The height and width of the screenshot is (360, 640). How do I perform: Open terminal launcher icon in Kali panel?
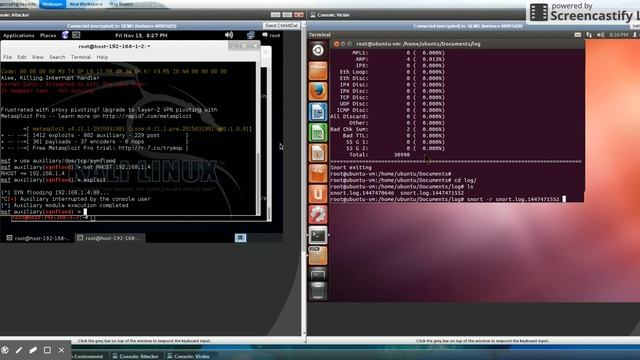click(x=76, y=35)
